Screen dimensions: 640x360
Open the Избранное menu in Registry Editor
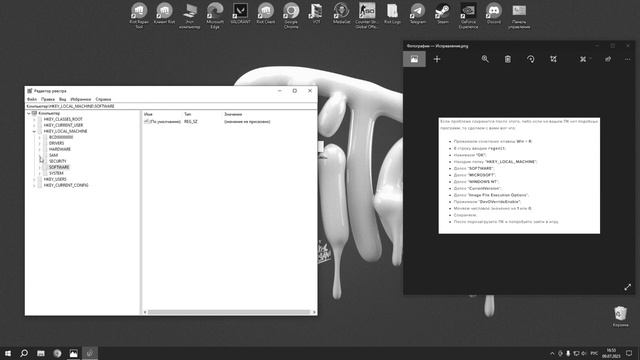pos(81,99)
